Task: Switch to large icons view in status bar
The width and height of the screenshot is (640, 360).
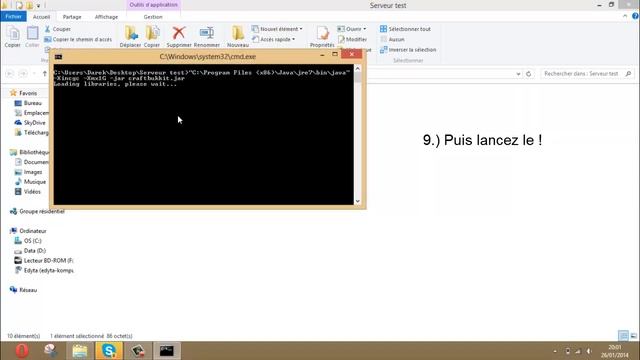Action: pos(633,336)
